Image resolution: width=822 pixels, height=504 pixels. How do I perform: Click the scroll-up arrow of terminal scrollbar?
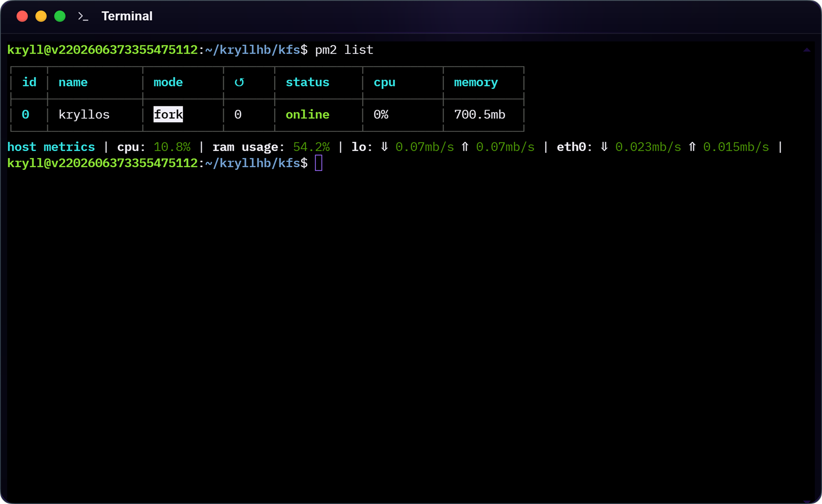click(807, 50)
